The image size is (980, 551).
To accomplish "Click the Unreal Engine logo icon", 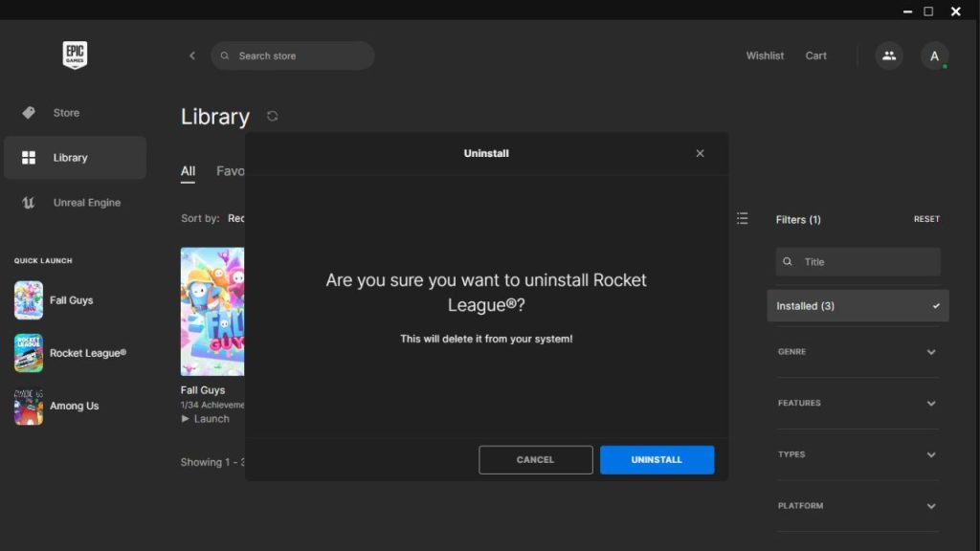I will (28, 203).
